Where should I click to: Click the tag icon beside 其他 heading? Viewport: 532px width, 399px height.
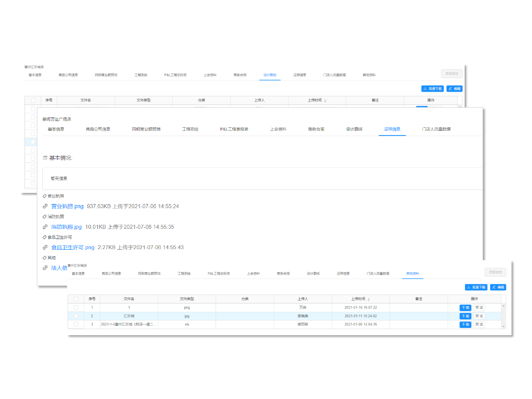click(44, 258)
